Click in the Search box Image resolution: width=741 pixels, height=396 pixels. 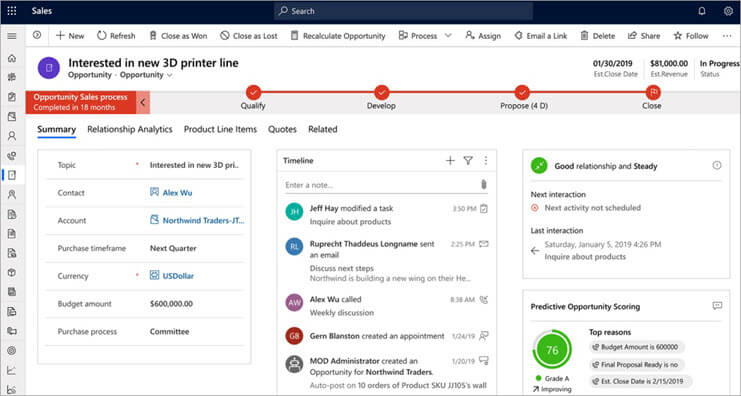[x=403, y=11]
